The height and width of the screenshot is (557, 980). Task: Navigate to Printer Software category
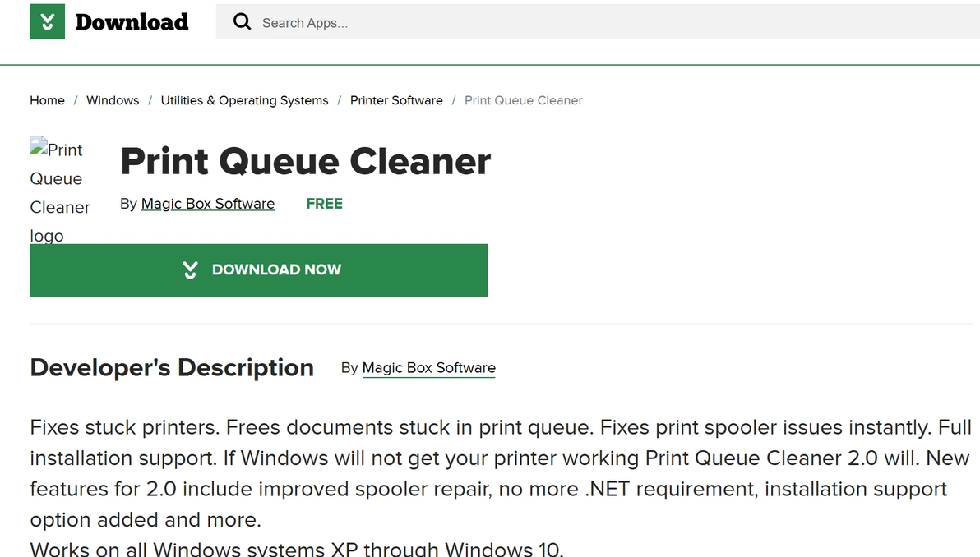coord(396,100)
